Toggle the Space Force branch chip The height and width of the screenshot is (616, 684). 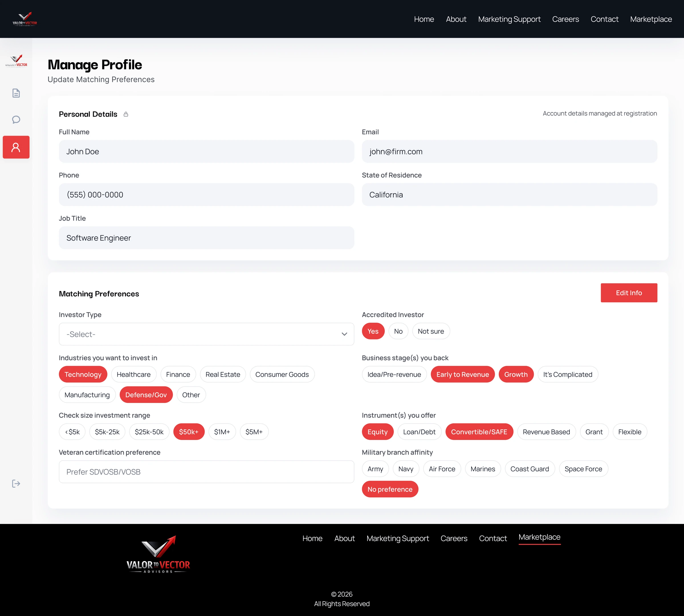(583, 469)
